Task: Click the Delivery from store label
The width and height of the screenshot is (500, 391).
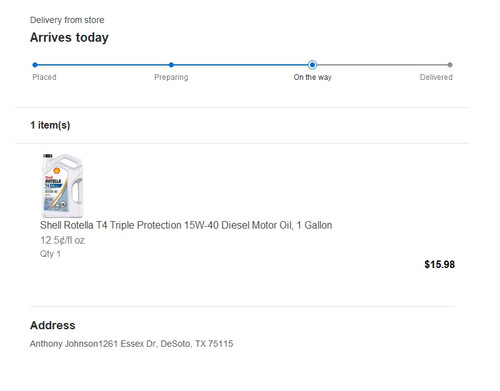Action: click(67, 20)
